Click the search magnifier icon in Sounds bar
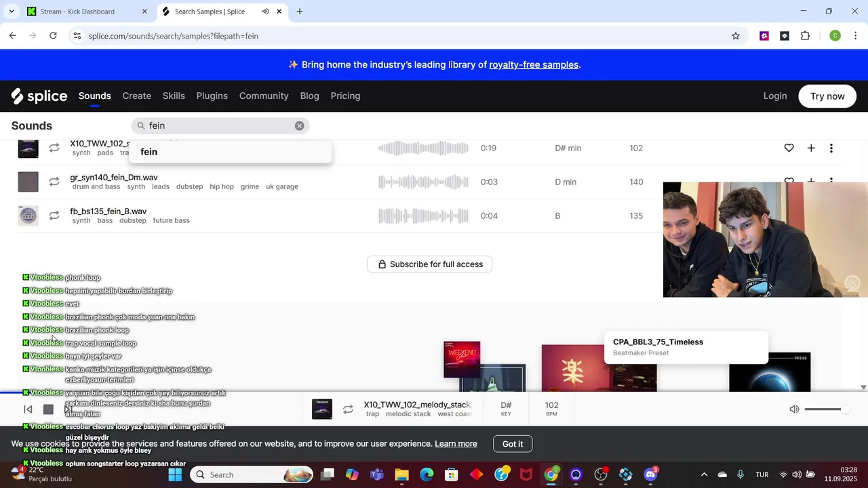 pyautogui.click(x=141, y=126)
